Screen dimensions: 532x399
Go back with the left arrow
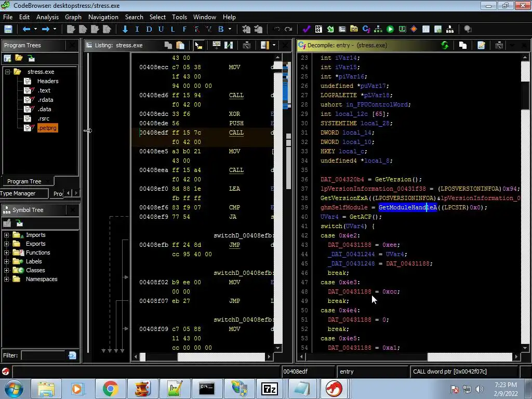point(26,29)
